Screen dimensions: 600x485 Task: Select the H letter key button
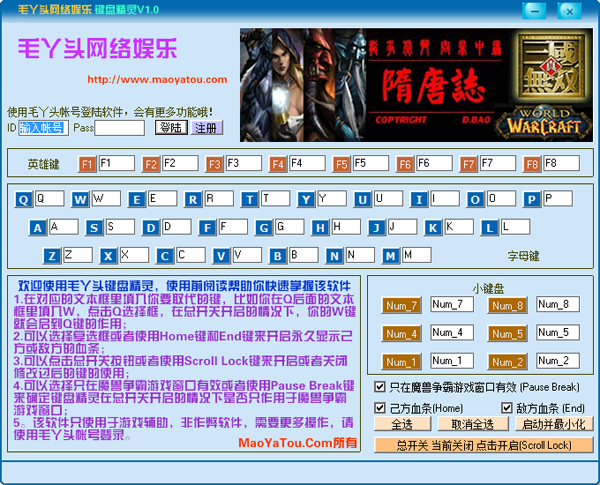[x=320, y=228]
